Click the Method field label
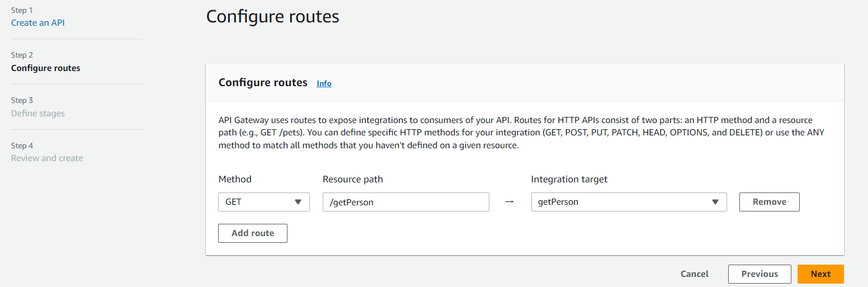Screen dimensions: 868x287 pyautogui.click(x=235, y=180)
